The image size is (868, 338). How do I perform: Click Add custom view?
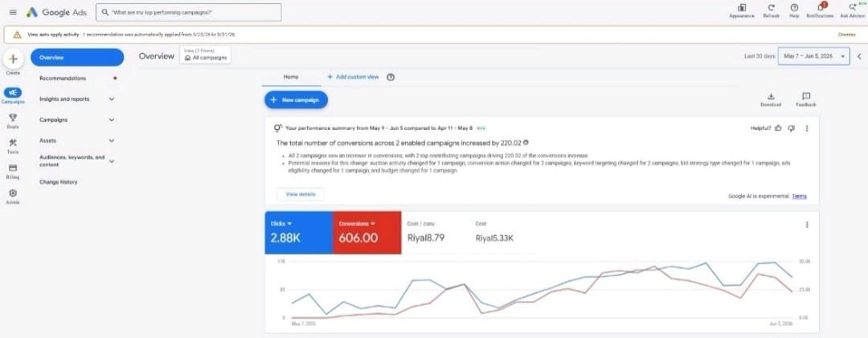tap(353, 77)
